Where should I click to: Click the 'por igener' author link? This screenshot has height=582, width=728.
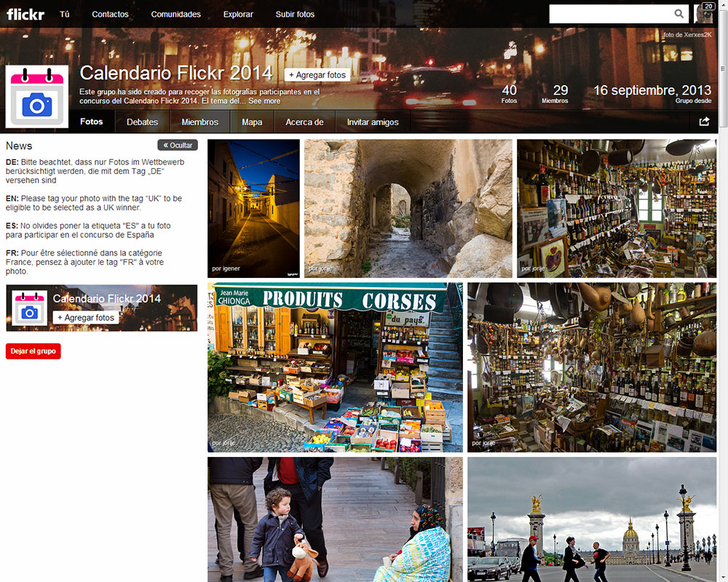point(226,268)
